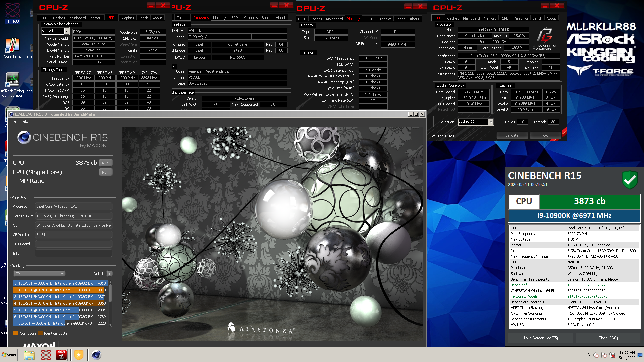Select ranking row 1 scoring 4013
644x362 pixels.
pyautogui.click(x=60, y=283)
